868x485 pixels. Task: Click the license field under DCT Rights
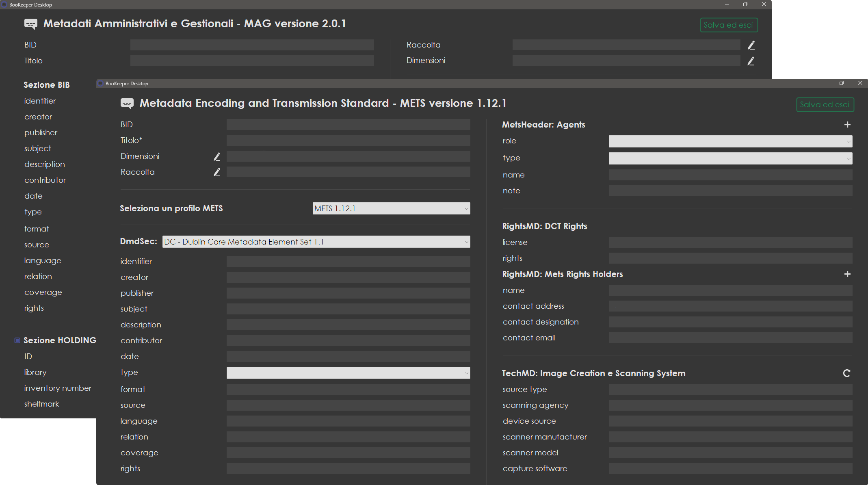[x=730, y=242]
